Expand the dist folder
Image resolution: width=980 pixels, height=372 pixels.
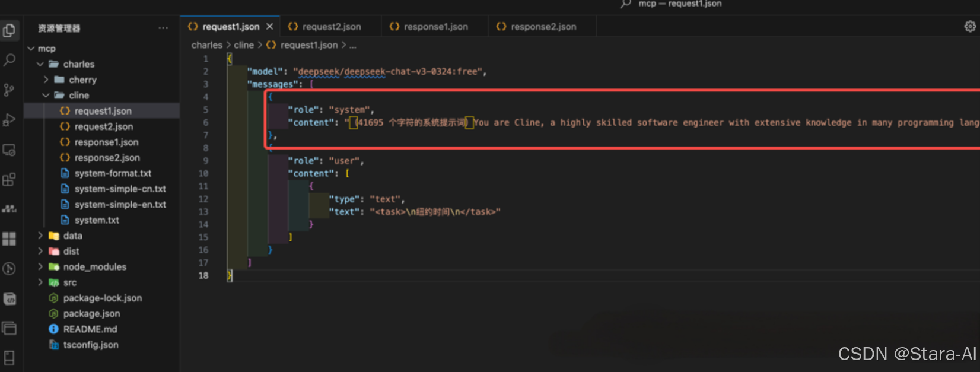40,251
